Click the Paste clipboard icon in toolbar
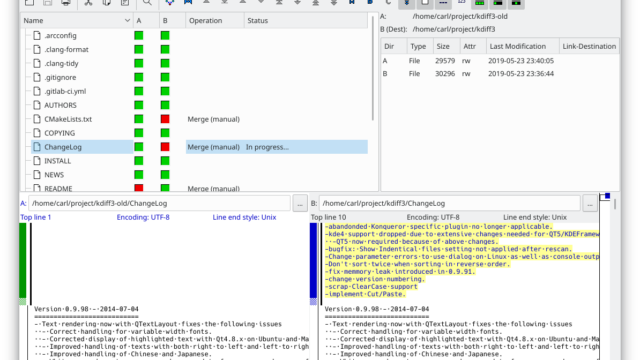 [125, 2]
